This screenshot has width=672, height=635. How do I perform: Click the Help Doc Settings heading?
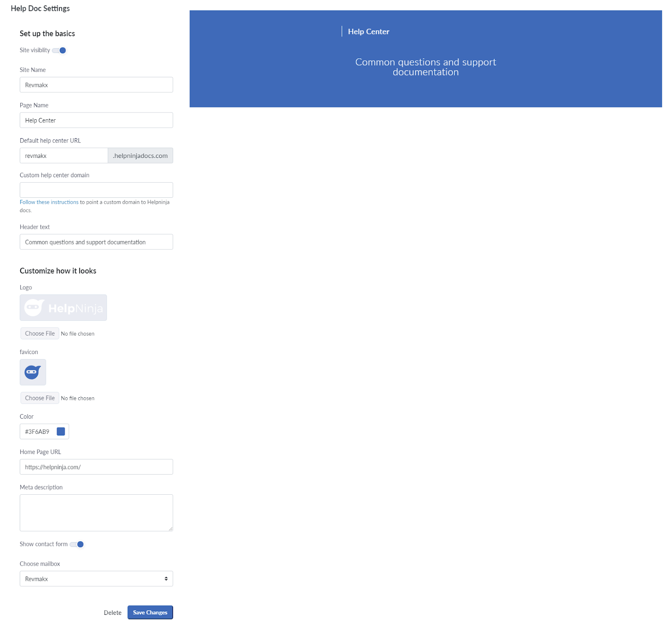pos(40,8)
